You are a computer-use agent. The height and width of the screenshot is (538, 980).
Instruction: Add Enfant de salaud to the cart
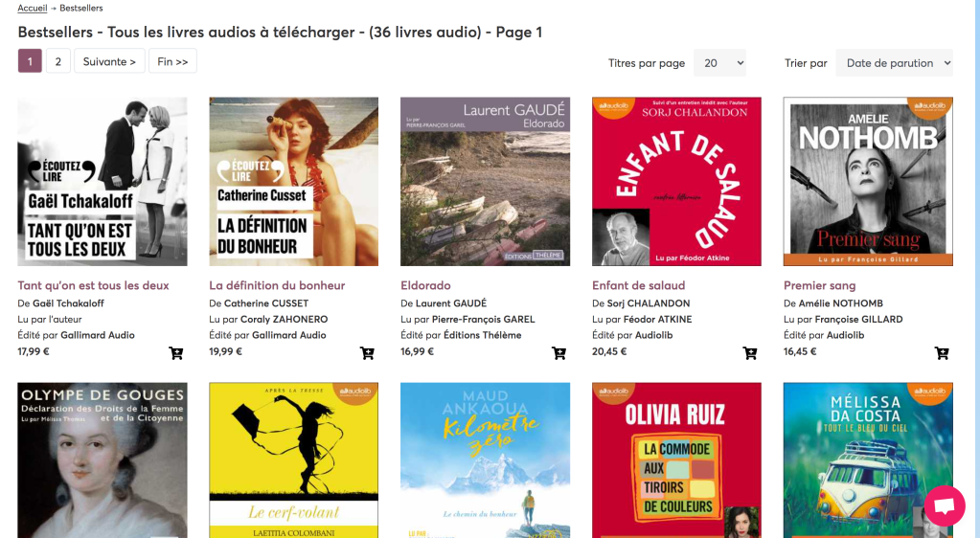pos(750,353)
